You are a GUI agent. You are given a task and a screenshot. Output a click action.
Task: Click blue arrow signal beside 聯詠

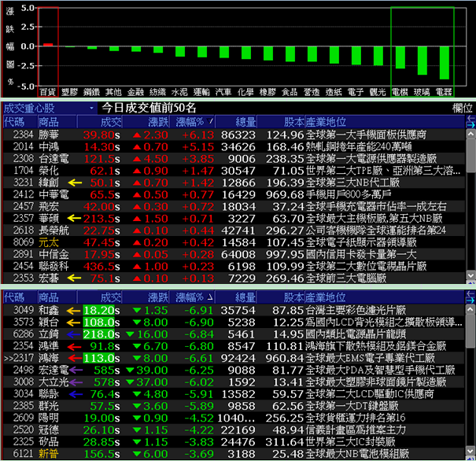[x=76, y=394]
